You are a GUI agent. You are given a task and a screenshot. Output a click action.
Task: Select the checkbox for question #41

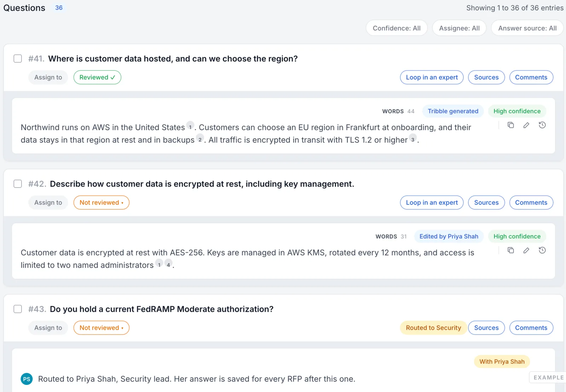tap(18, 58)
